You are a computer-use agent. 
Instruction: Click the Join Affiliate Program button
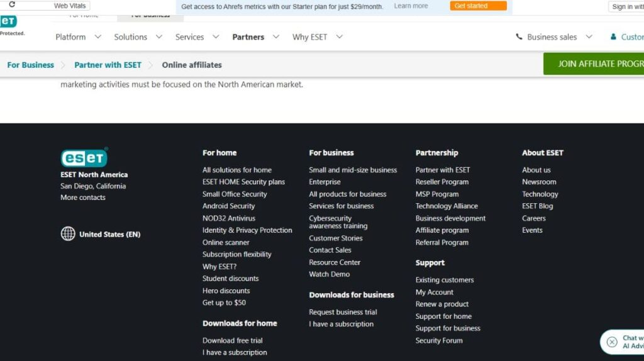point(594,64)
